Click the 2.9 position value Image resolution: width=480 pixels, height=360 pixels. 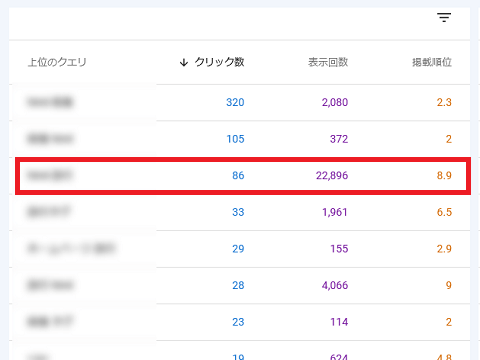click(x=444, y=249)
